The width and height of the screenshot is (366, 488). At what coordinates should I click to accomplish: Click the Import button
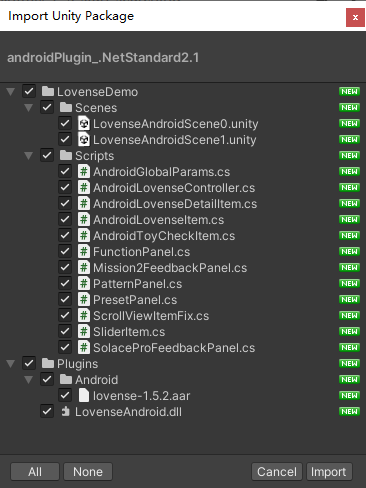click(329, 472)
